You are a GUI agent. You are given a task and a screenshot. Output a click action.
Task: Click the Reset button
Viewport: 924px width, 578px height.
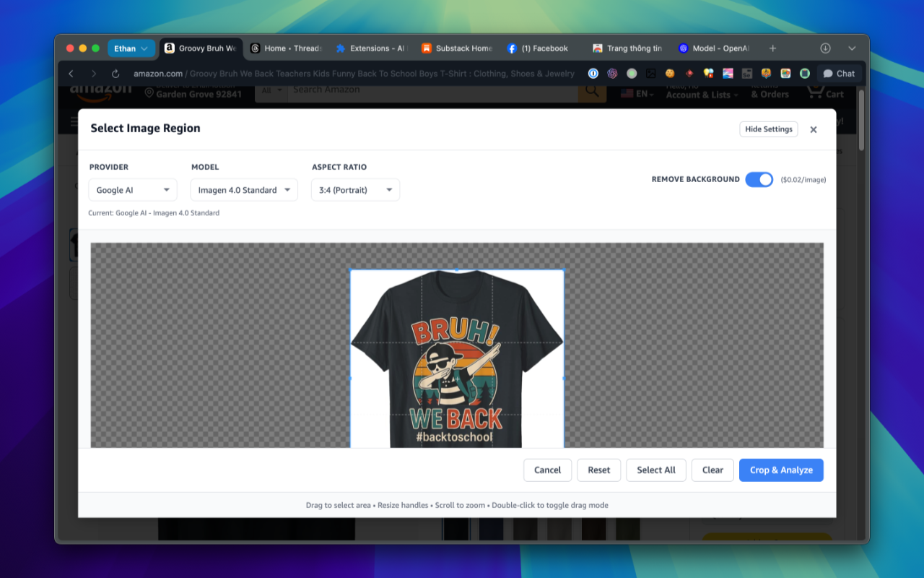click(598, 470)
